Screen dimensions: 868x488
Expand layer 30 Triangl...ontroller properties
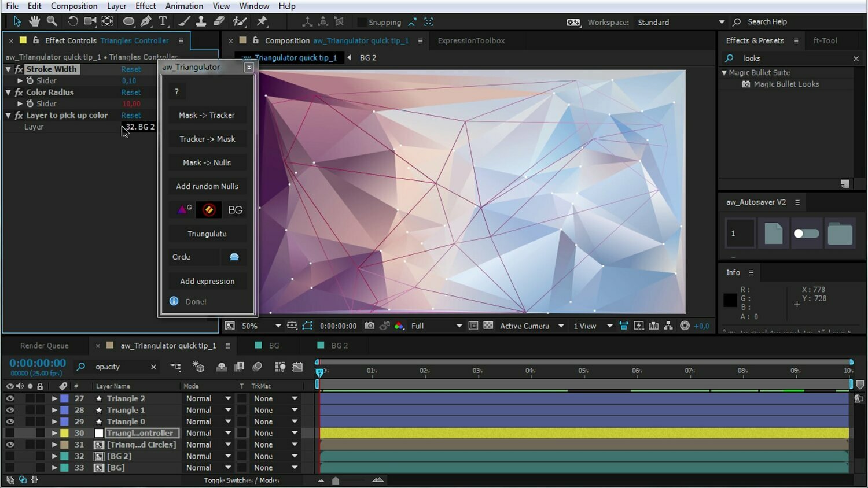(x=54, y=433)
